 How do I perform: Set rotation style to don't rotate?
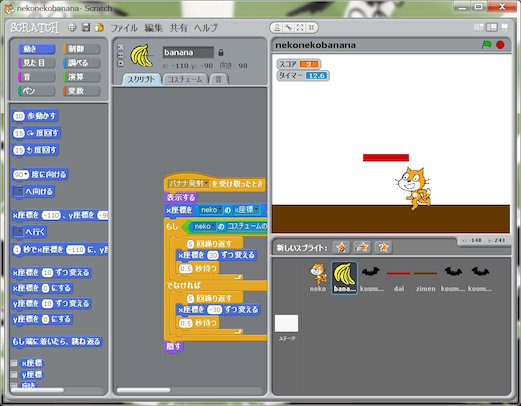click(121, 63)
